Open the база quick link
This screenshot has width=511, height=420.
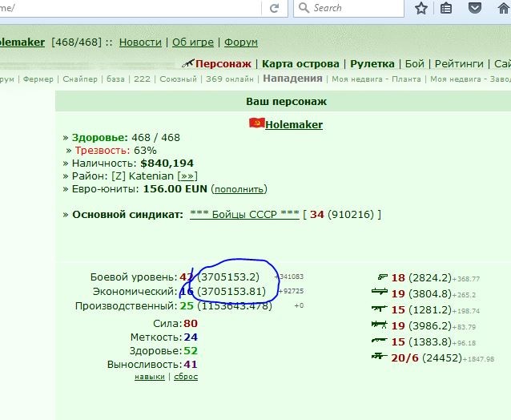pyautogui.click(x=115, y=79)
